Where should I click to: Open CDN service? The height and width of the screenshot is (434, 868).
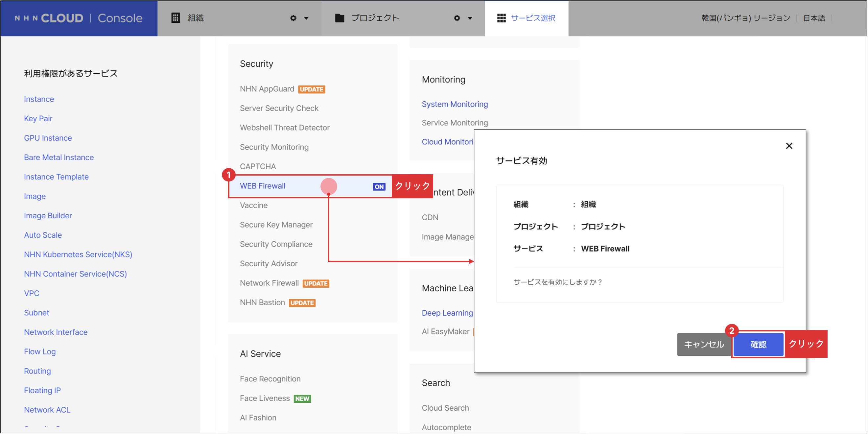coord(430,218)
